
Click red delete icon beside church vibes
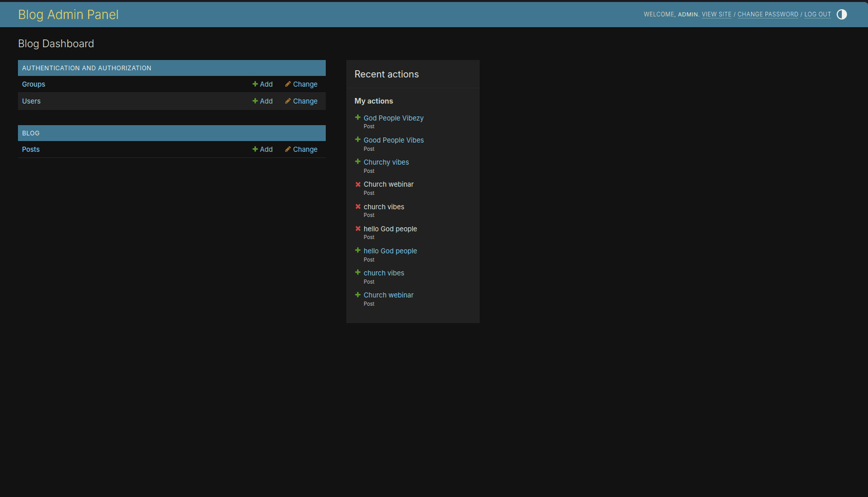point(358,206)
